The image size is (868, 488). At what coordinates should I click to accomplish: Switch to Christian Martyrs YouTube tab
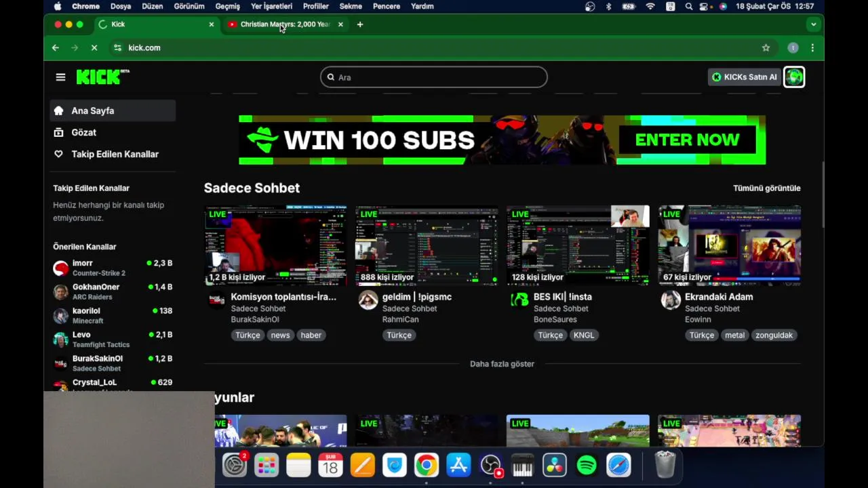(x=285, y=24)
